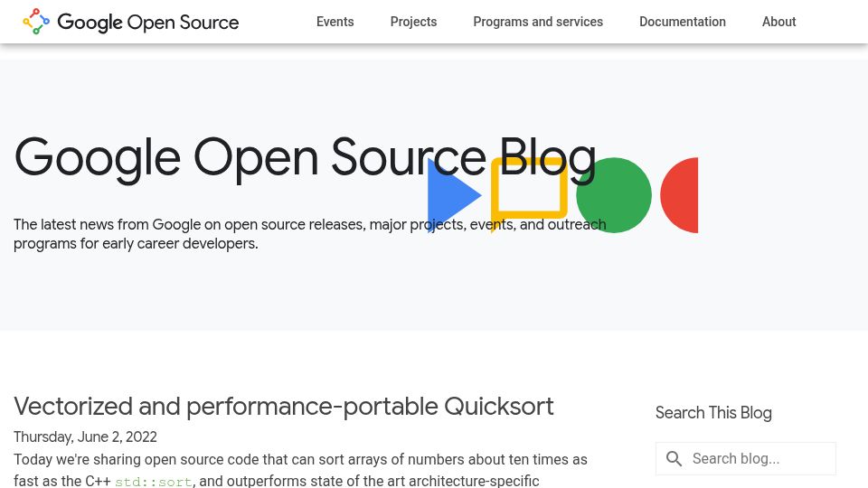Screen dimensions: 868x488
Task: Go to Programs and services
Action: point(538,22)
